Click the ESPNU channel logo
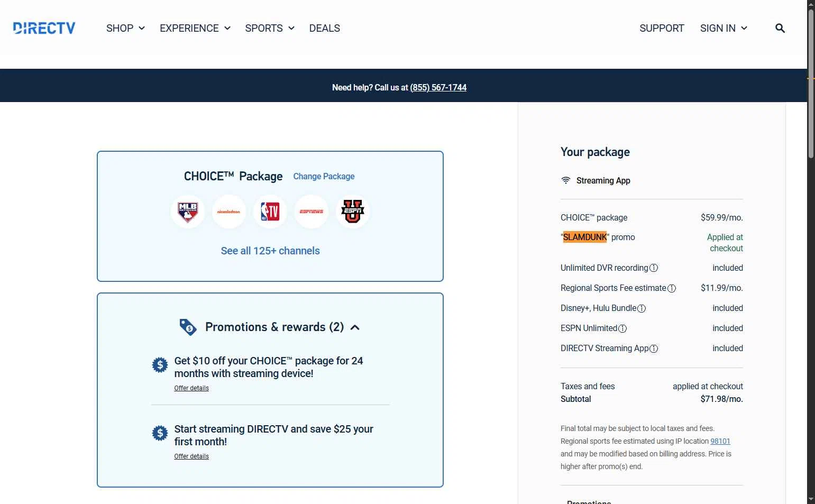The height and width of the screenshot is (504, 815). (x=353, y=212)
